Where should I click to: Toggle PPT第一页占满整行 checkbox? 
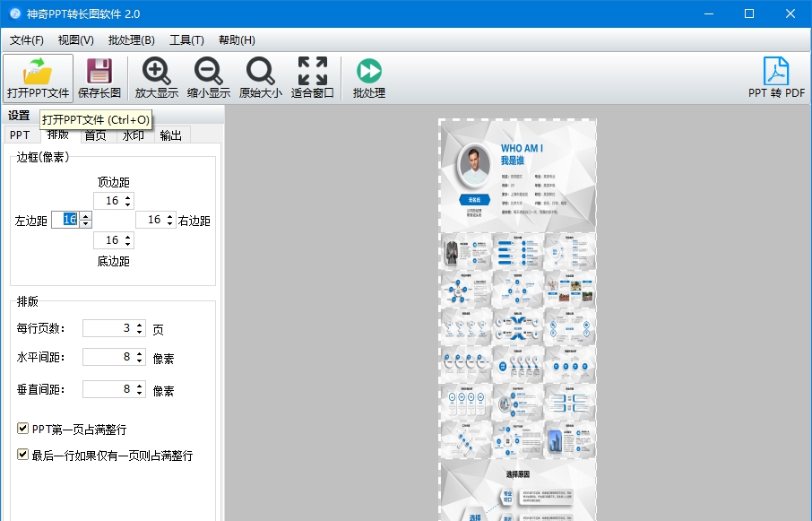click(x=23, y=430)
